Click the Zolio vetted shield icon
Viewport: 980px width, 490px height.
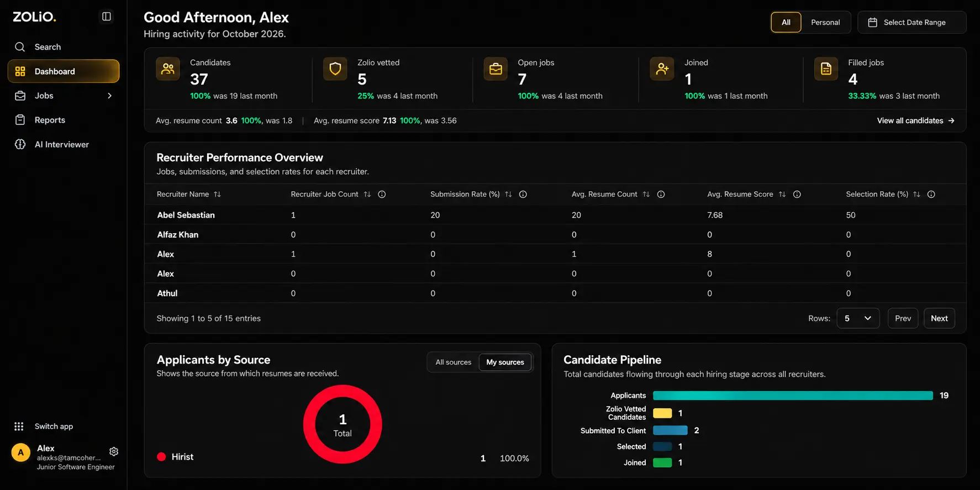click(335, 69)
